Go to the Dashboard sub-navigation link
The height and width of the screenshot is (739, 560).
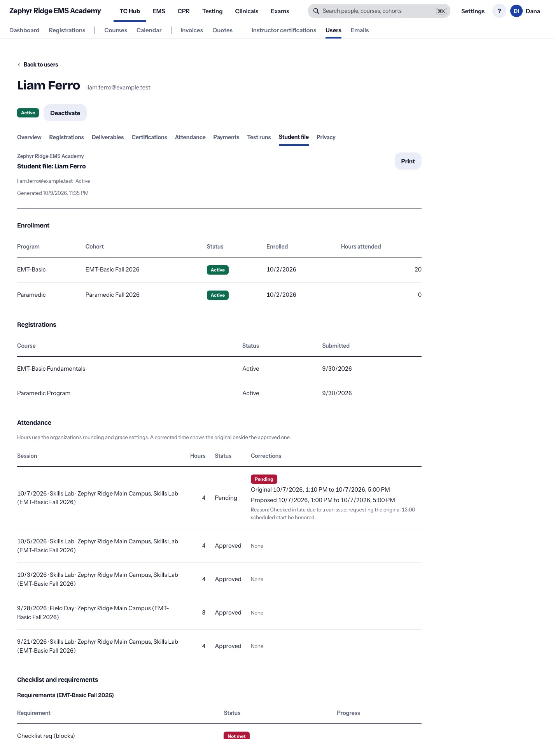click(24, 30)
